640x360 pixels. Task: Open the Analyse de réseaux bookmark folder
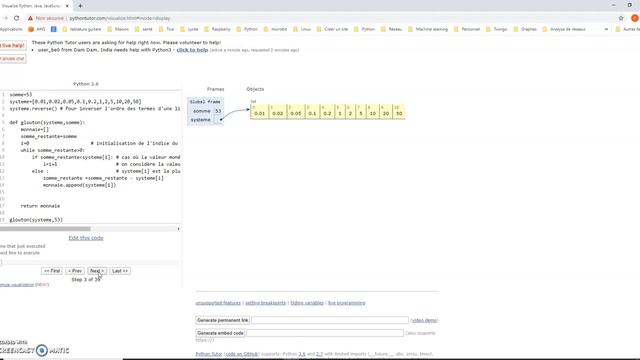tap(564, 29)
